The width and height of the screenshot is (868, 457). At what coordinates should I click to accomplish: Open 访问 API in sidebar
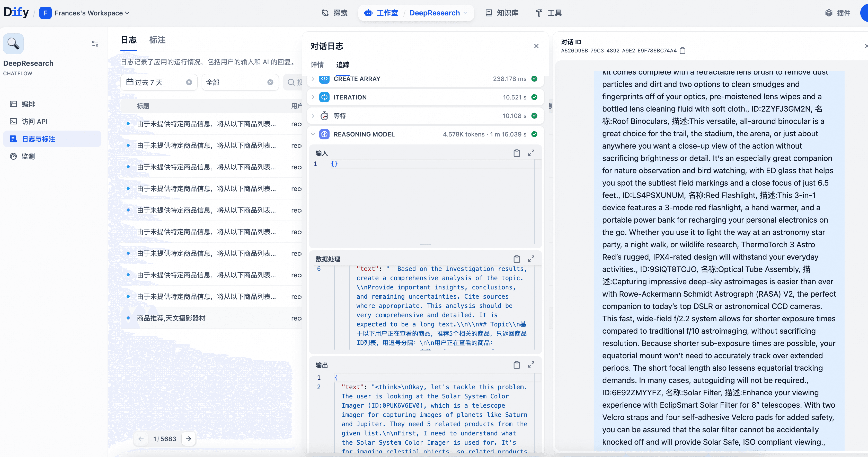click(x=34, y=122)
